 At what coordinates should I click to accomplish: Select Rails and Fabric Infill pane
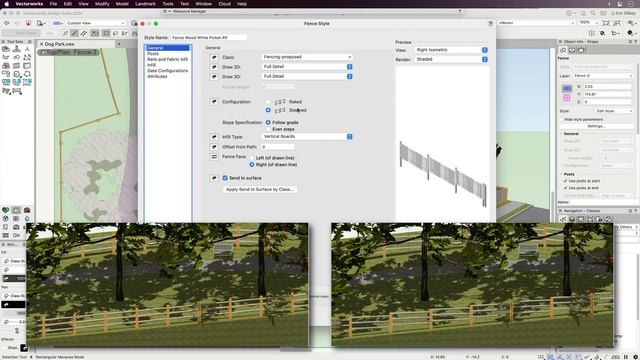(167, 59)
